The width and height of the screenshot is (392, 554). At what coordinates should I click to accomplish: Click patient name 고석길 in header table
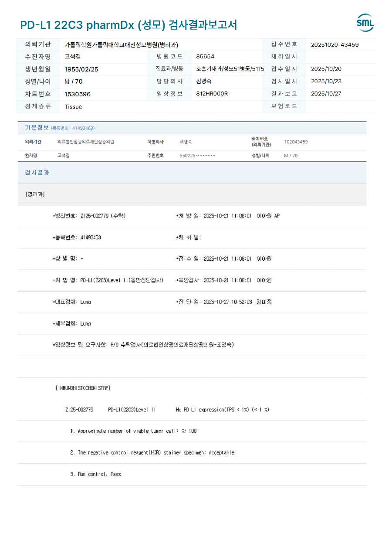point(73,57)
